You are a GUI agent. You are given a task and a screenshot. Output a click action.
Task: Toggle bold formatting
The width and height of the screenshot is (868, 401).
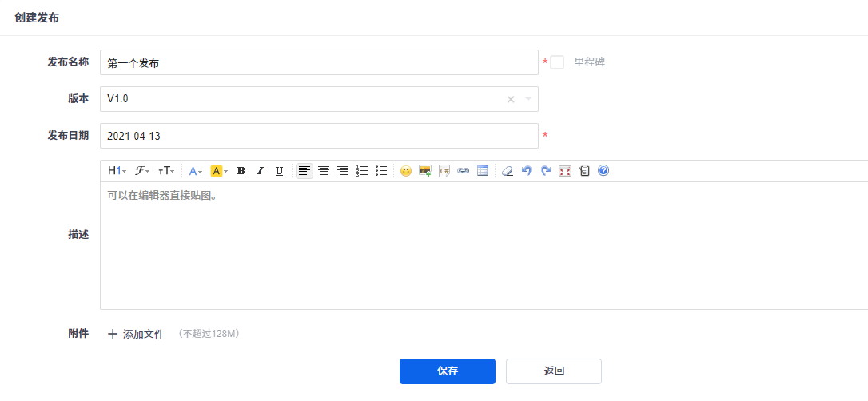(241, 171)
